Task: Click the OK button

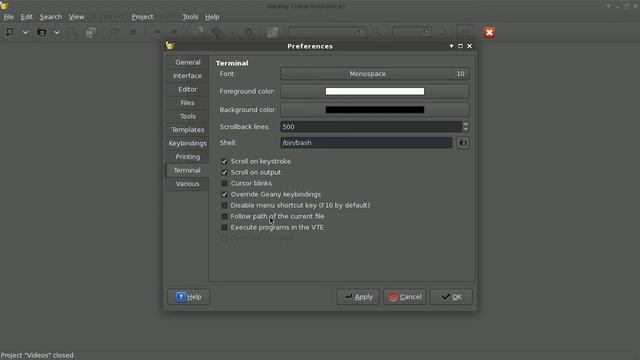Action: tap(451, 297)
